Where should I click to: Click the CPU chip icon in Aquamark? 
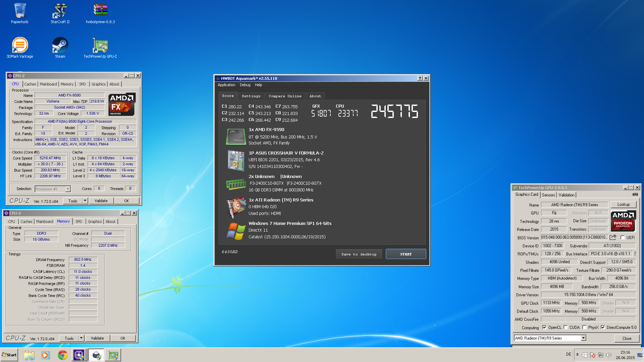click(x=236, y=136)
